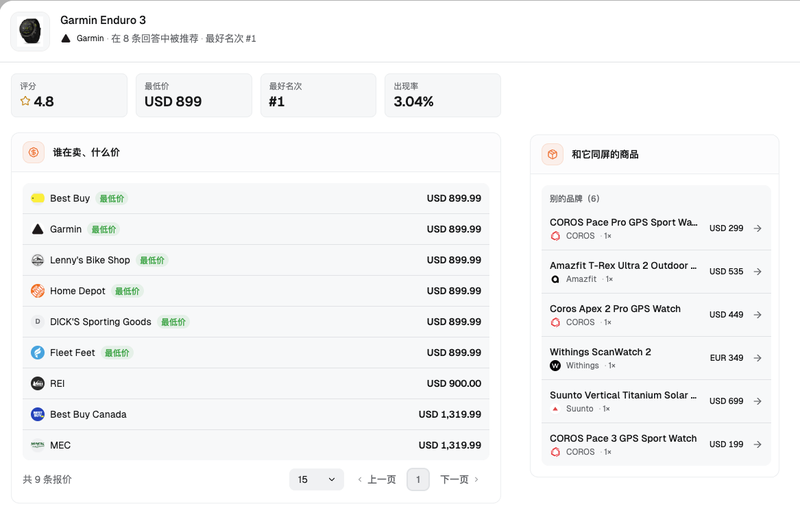This screenshot has width=800, height=511.
Task: Click the 共 9 条报价 total count text
Action: (x=47, y=479)
